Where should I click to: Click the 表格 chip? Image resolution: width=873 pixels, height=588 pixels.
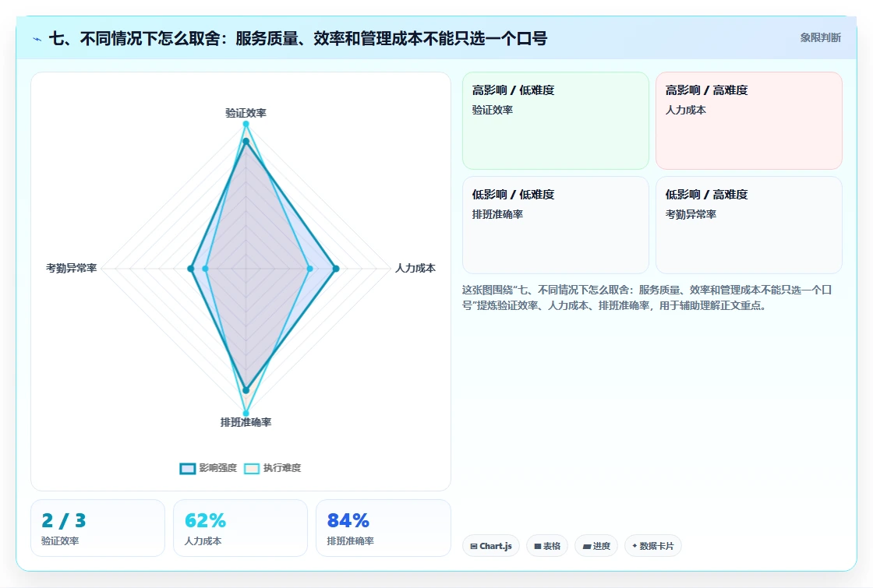pos(546,546)
